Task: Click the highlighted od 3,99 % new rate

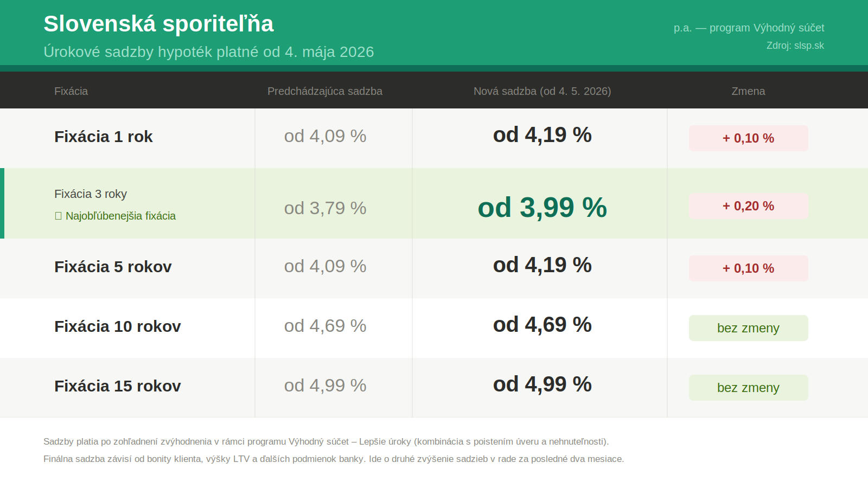Action: pyautogui.click(x=542, y=208)
